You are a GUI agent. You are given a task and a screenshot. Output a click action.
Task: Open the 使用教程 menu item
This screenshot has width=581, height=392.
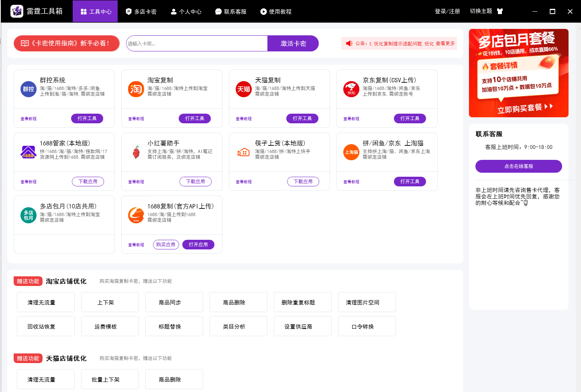[276, 12]
